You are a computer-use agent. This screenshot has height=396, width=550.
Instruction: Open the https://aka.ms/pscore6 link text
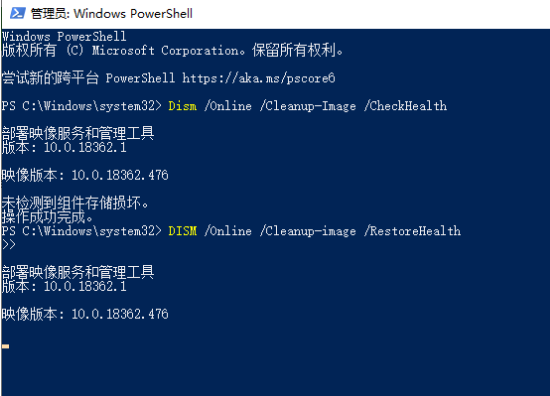(x=259, y=78)
